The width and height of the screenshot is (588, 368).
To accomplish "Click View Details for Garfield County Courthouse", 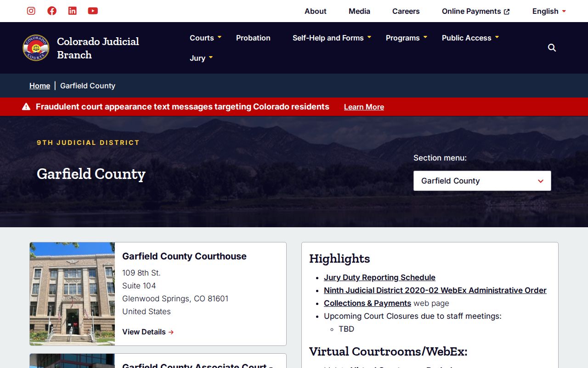I will [x=148, y=332].
